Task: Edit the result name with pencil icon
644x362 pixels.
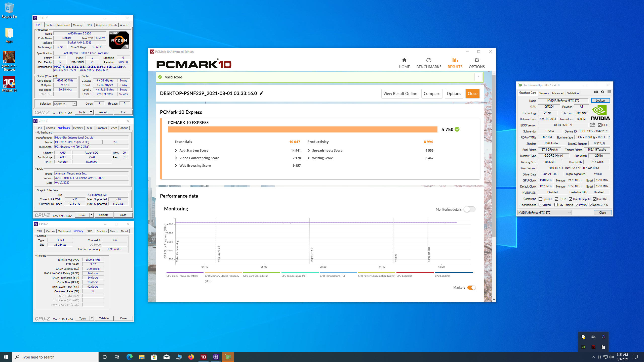Action: click(261, 93)
